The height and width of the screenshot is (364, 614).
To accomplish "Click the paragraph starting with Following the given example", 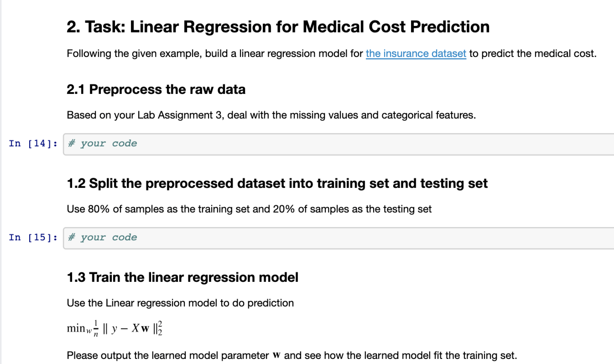I will click(214, 54).
